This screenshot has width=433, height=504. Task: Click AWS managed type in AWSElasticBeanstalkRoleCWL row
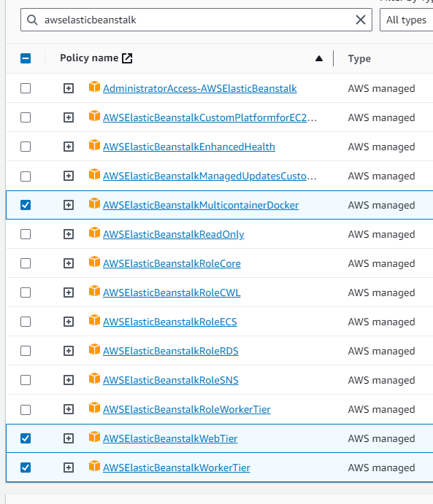(x=382, y=292)
